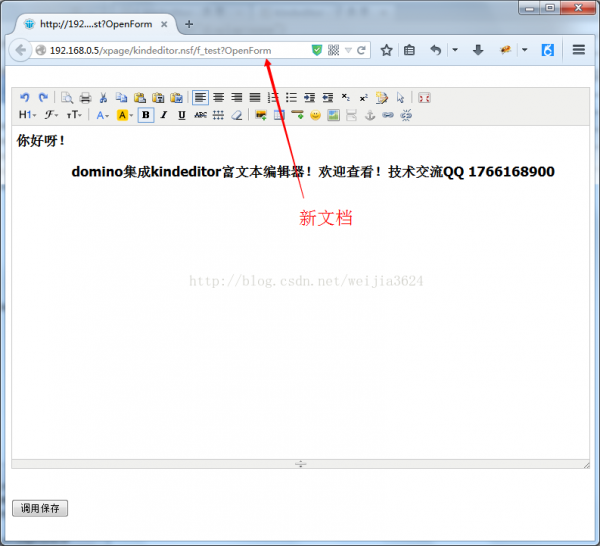Insert an image into the editor
Image resolution: width=600 pixels, height=546 pixels.
(261, 115)
